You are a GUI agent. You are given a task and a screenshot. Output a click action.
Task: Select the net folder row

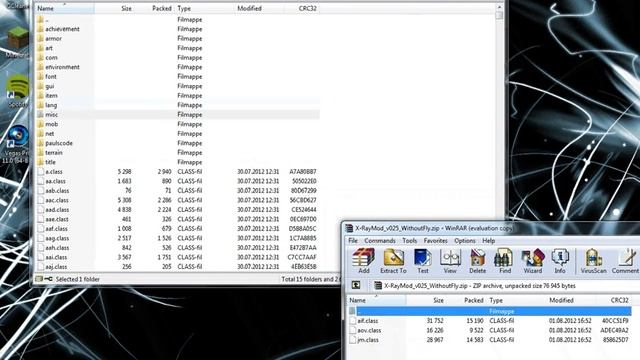point(178,133)
